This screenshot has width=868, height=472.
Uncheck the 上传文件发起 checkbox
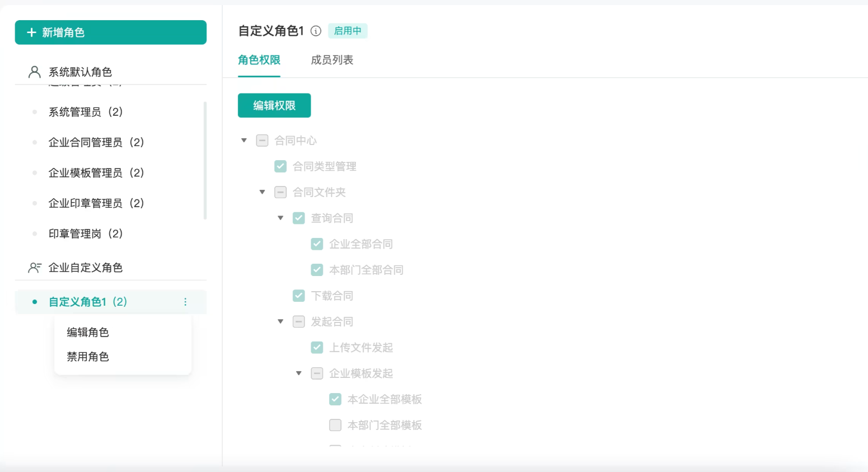tap(317, 348)
